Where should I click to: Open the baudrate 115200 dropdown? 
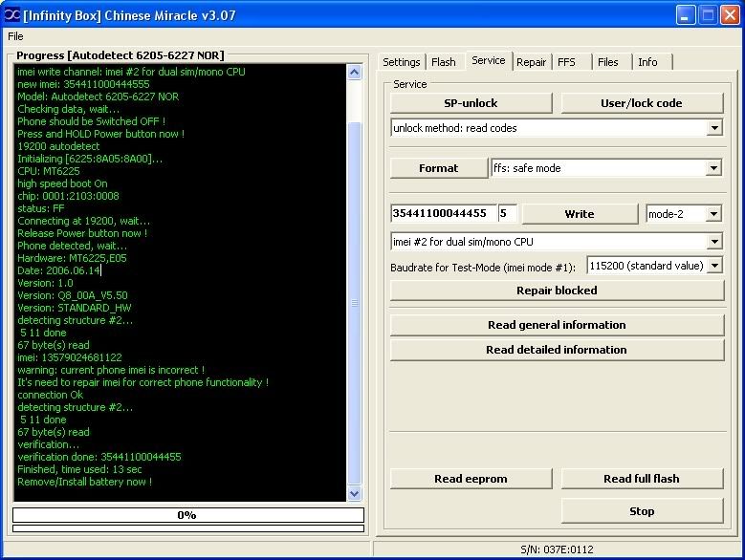tap(714, 266)
